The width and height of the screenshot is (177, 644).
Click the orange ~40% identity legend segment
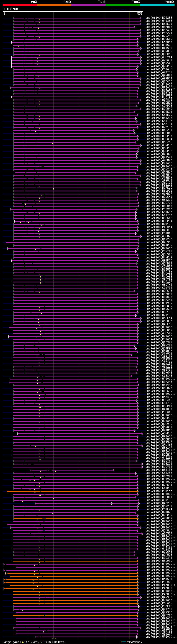tap(54, 5)
